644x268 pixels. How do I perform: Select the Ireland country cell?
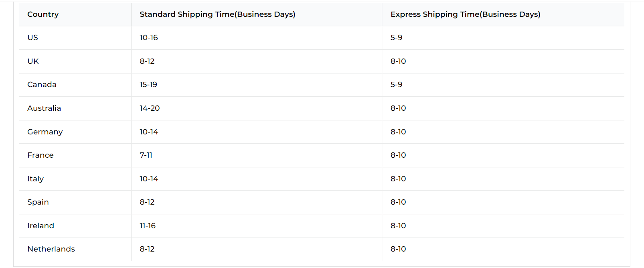pyautogui.click(x=41, y=226)
